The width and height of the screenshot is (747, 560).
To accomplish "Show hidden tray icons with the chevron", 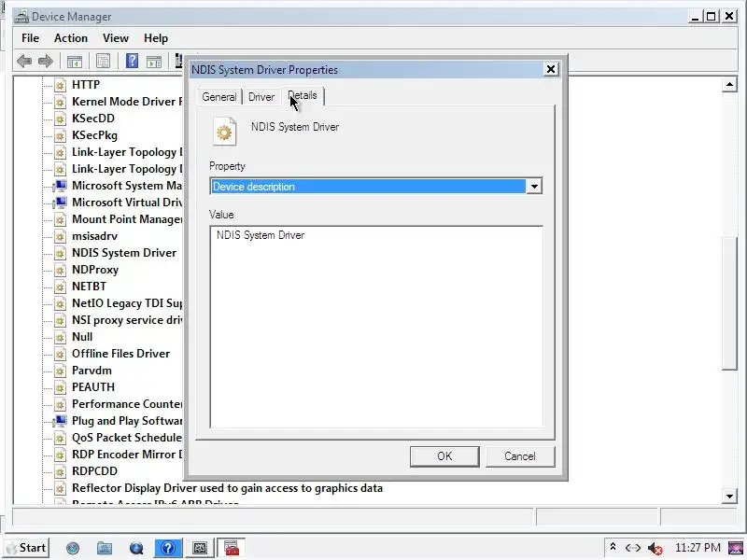I will 613,547.
